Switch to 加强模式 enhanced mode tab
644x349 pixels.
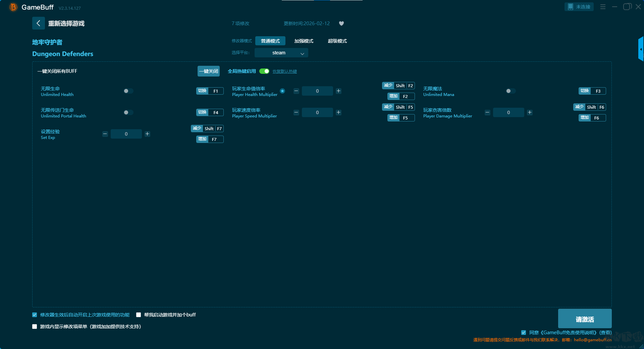(x=304, y=41)
